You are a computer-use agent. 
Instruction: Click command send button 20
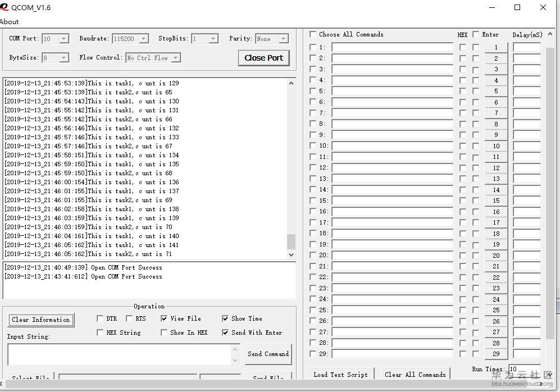pos(496,256)
